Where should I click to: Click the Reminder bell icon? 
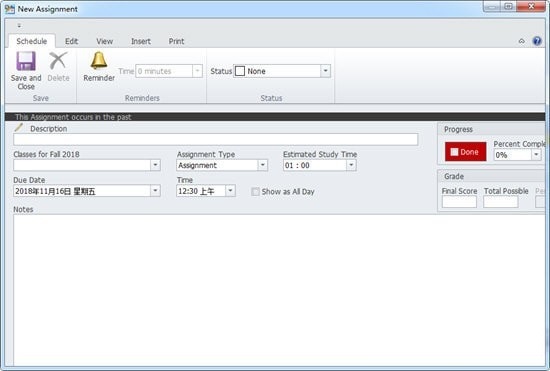pyautogui.click(x=99, y=60)
